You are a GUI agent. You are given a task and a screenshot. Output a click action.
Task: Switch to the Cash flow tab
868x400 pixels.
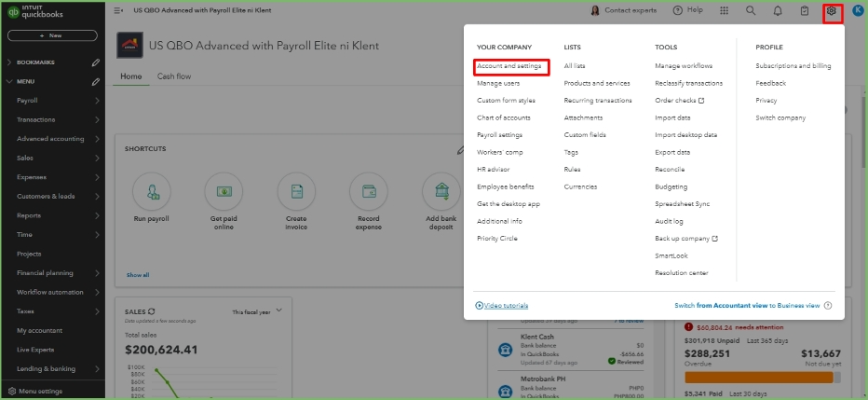coord(174,76)
